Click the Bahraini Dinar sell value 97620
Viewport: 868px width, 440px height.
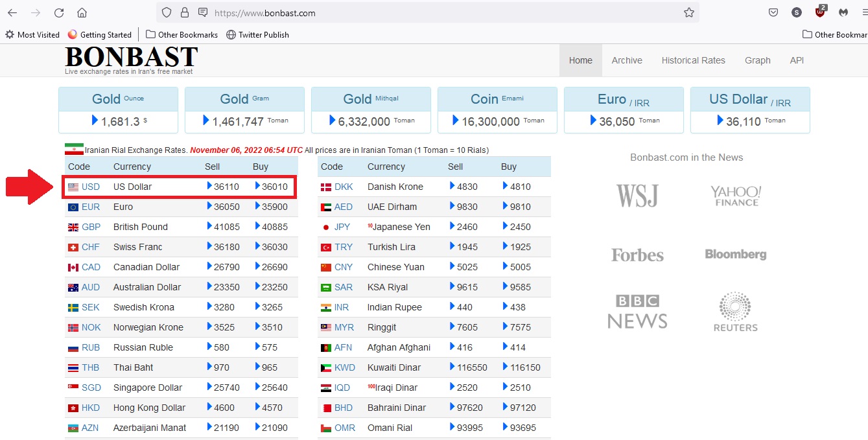[x=470, y=408]
